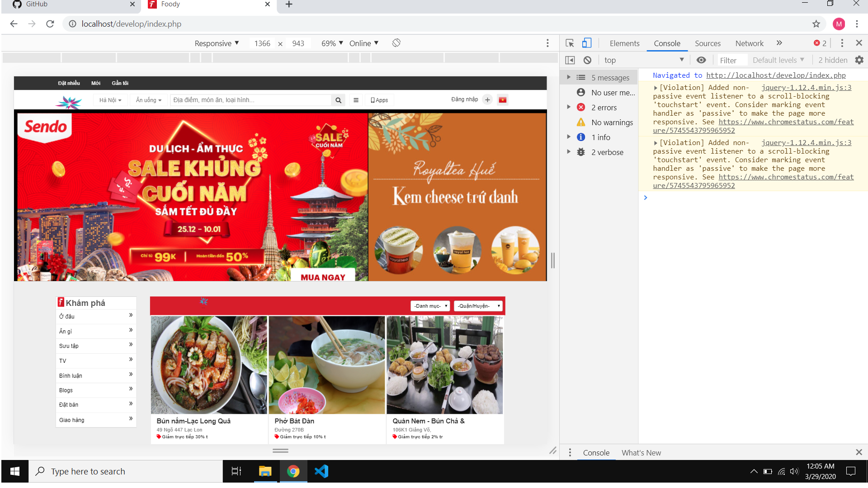The image size is (868, 488).
Task: Click the Đăng nhập login link
Action: 464,99
